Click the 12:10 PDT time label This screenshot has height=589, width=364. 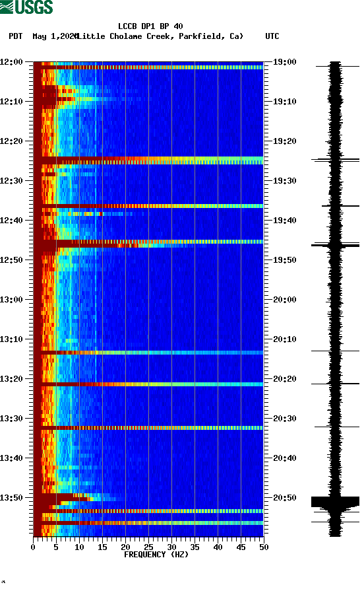point(11,102)
